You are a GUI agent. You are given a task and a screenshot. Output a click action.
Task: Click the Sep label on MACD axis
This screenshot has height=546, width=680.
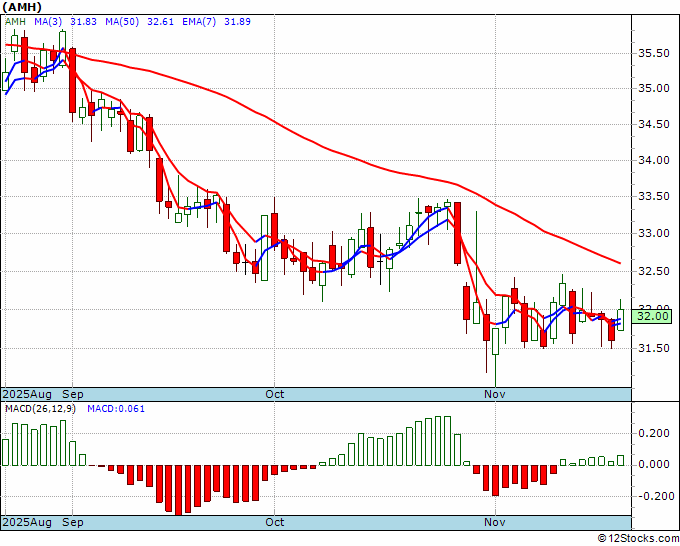click(73, 522)
